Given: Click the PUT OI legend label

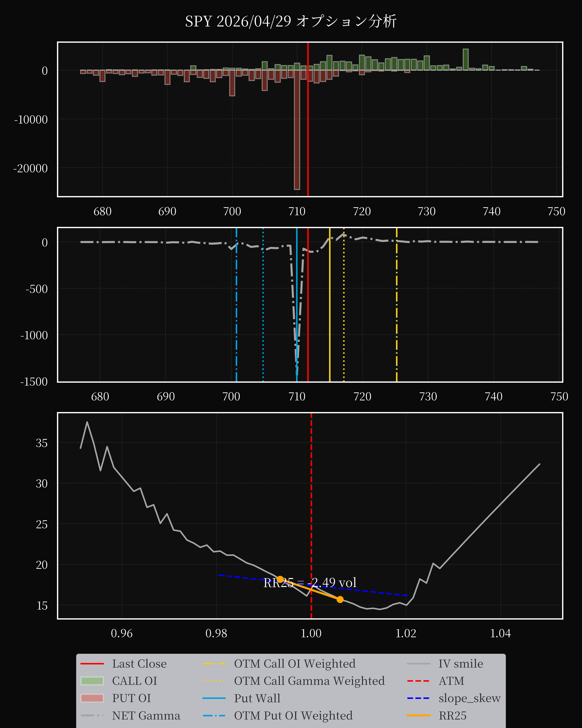Looking at the screenshot, I should pos(132,698).
